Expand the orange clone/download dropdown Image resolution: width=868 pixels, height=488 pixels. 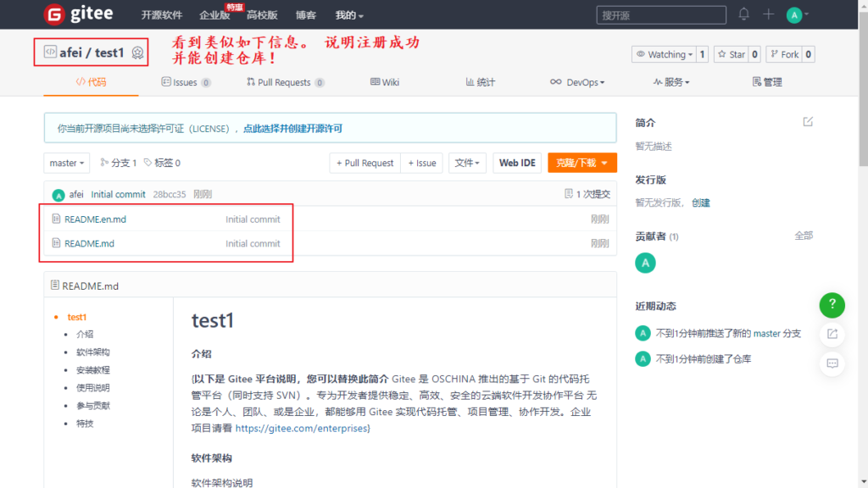(581, 163)
